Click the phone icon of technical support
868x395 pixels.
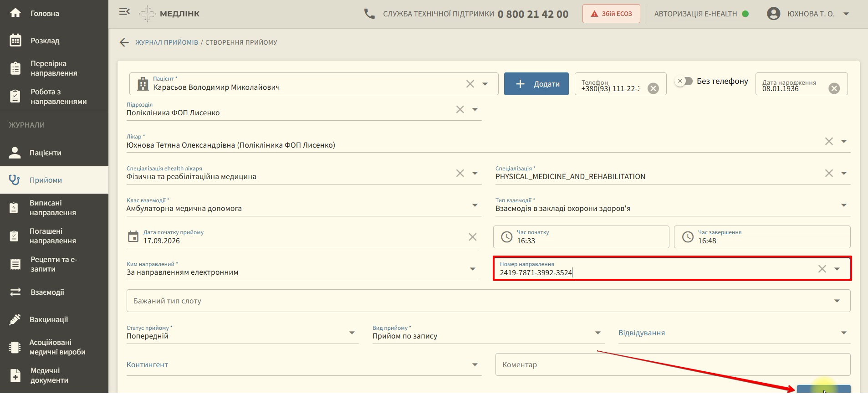click(x=369, y=14)
